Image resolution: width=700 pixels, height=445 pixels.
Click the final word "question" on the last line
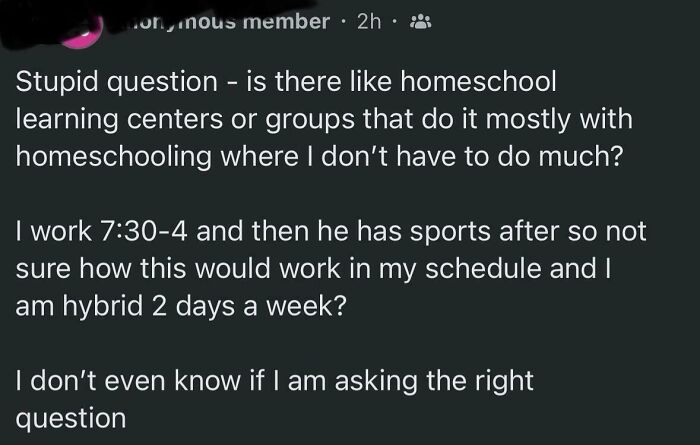click(x=71, y=419)
